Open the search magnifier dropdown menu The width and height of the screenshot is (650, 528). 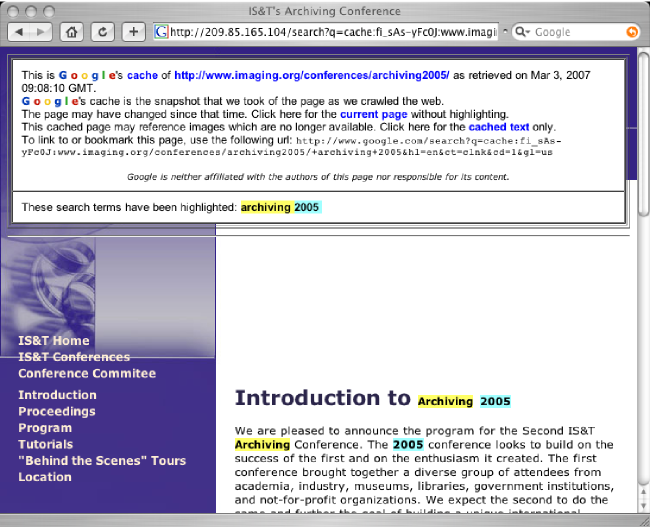523,31
